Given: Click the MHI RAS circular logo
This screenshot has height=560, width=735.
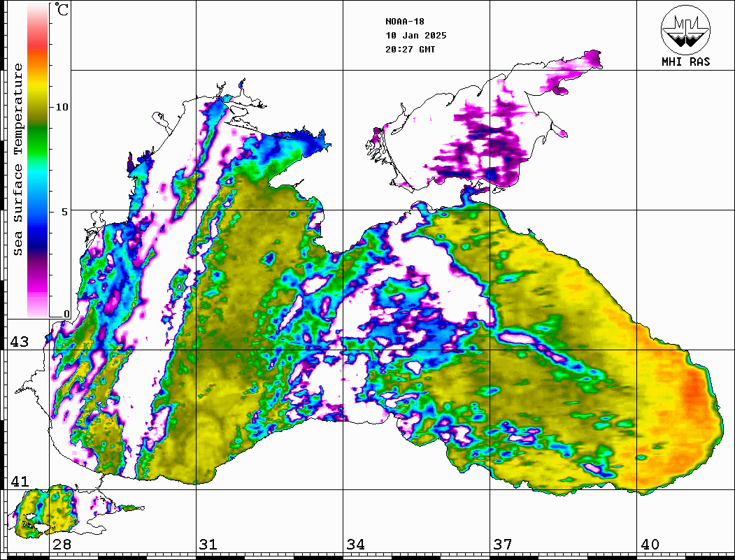Looking at the screenshot, I should (x=685, y=29).
